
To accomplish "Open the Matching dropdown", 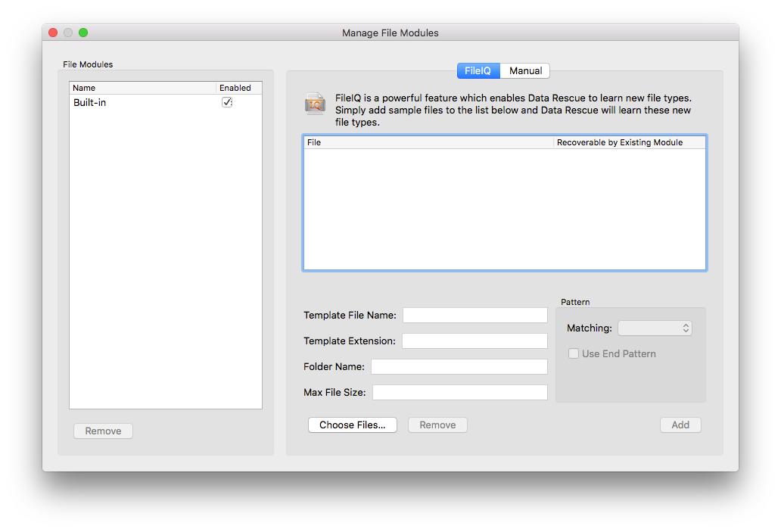I will click(655, 328).
